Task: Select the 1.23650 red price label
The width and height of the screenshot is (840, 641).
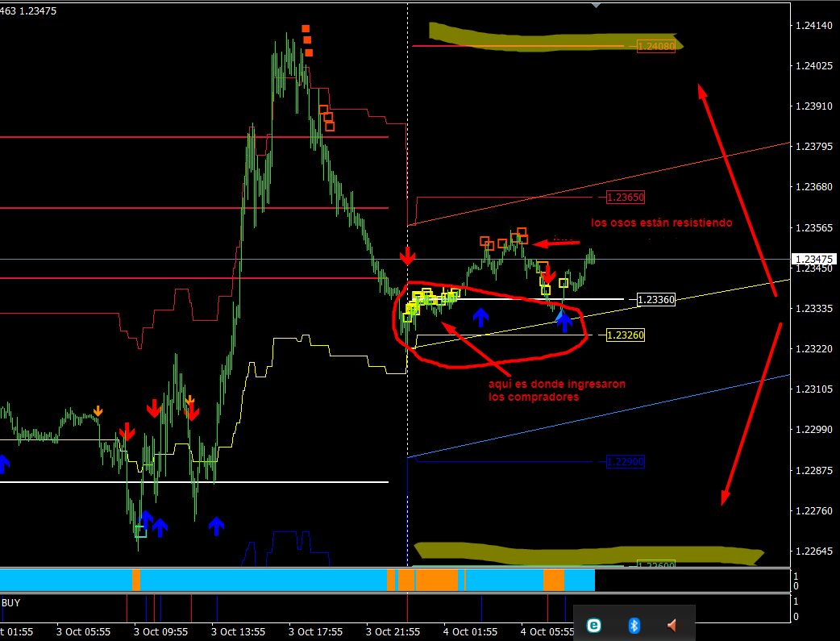Action: point(626,197)
